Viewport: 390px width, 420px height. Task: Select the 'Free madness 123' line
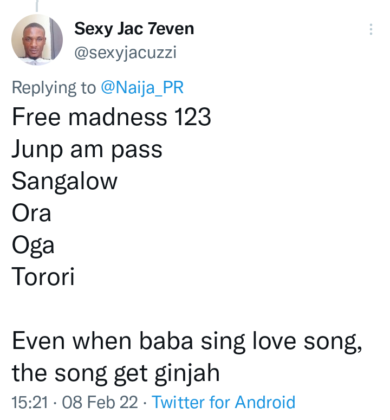(x=111, y=117)
